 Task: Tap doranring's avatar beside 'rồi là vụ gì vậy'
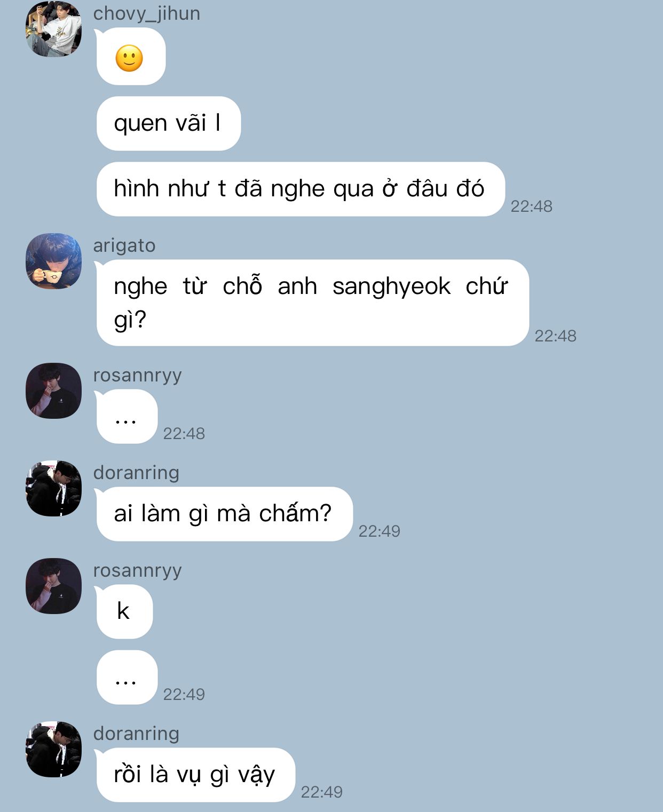(54, 749)
